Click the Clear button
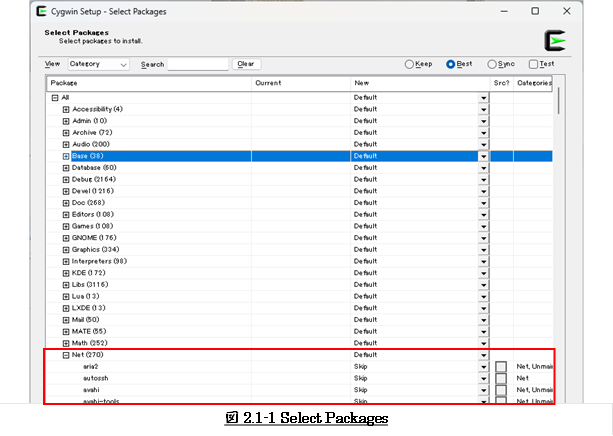The image size is (613, 436). pyautogui.click(x=246, y=64)
